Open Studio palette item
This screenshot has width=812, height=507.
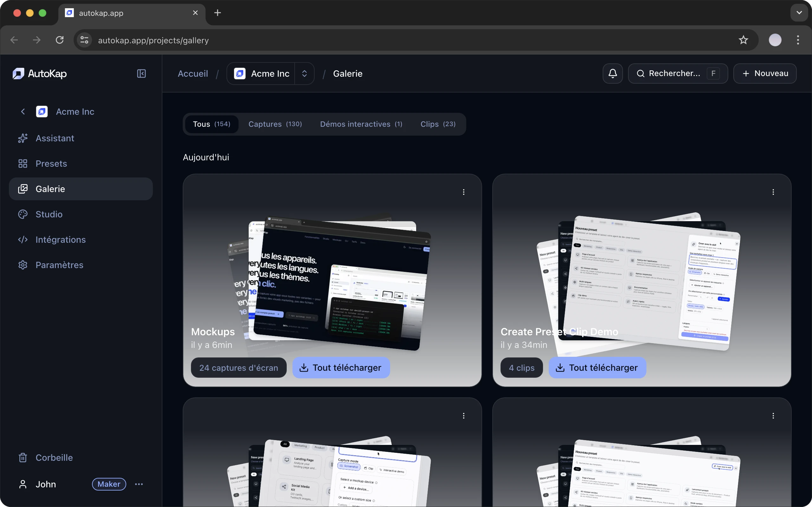click(x=49, y=214)
